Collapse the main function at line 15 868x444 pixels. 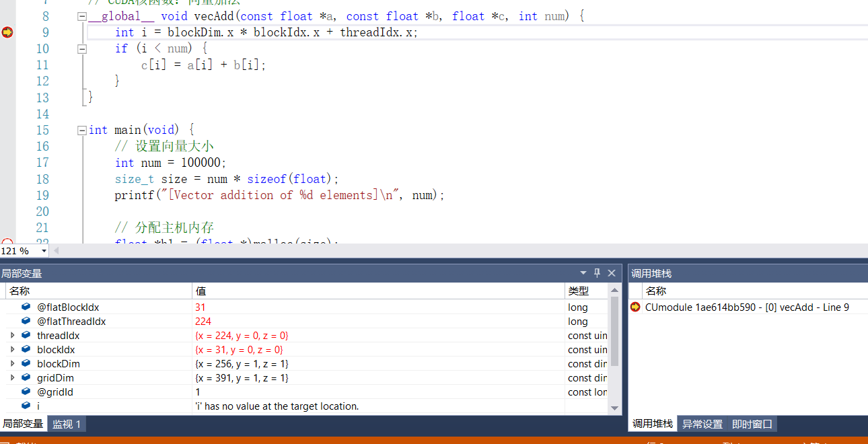(82, 130)
